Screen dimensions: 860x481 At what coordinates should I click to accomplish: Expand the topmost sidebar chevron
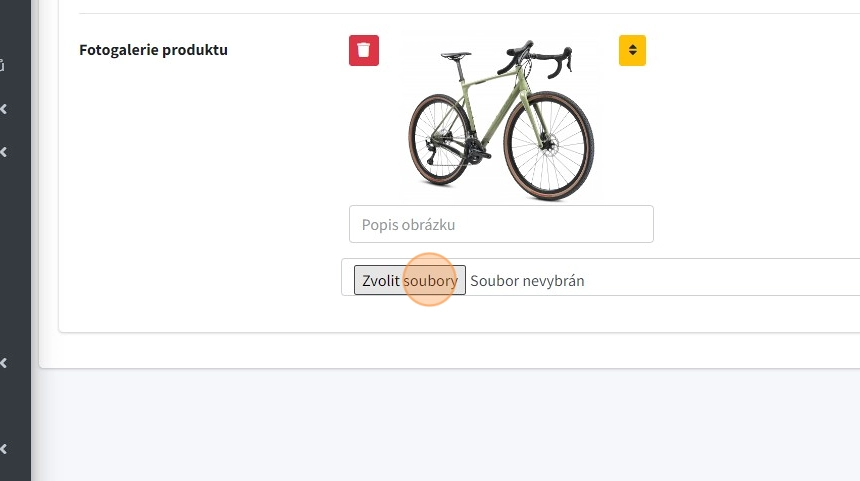(4, 109)
